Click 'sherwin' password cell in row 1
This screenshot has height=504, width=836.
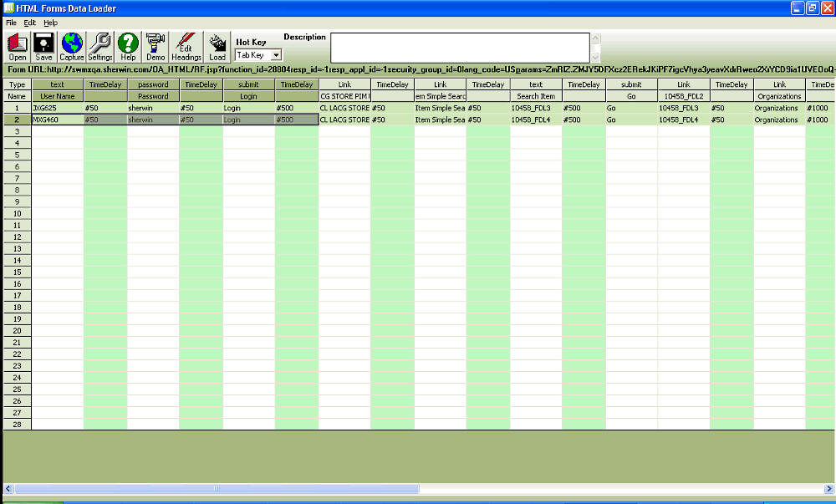coord(153,108)
